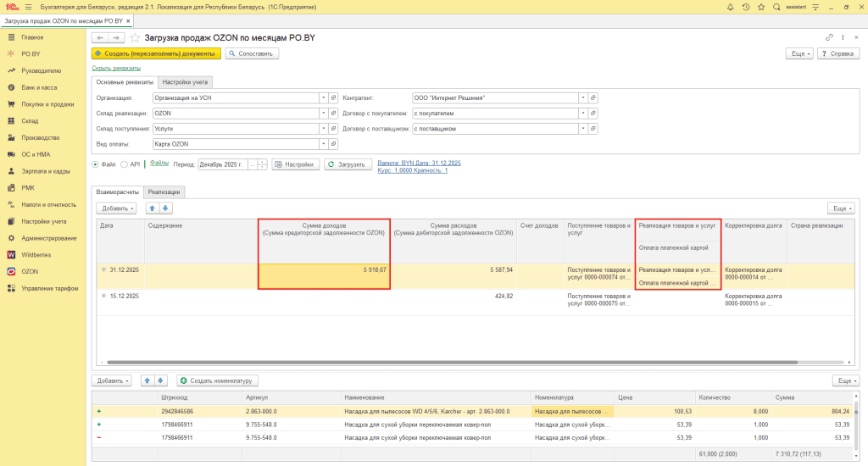Open Администрирование section
868x466 pixels.
point(48,238)
